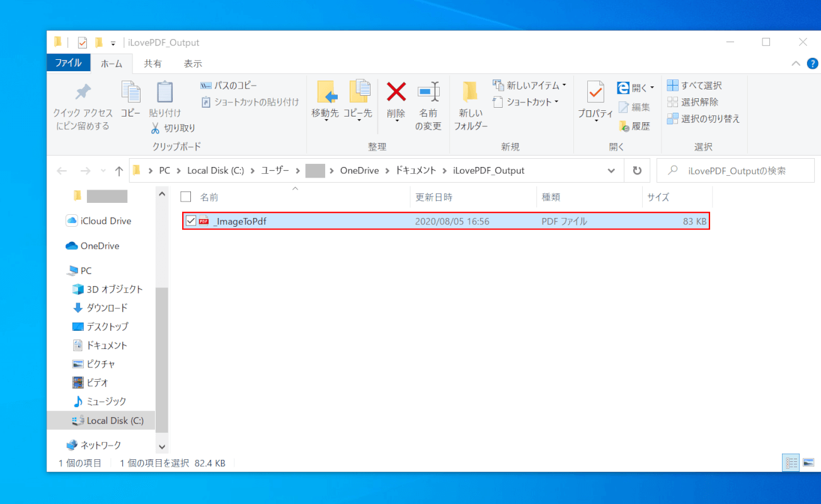821x504 pixels.
Task: Click the Forward navigation arrow
Action: click(x=85, y=171)
